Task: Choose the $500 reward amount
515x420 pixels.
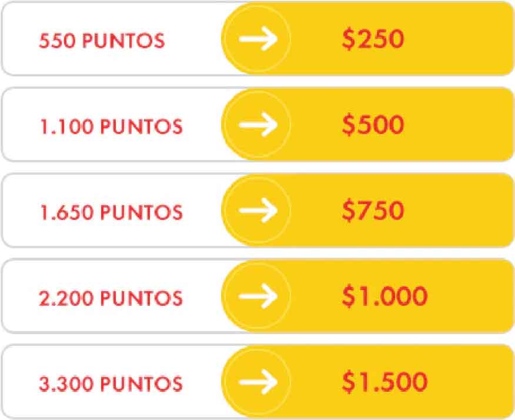Action: pyautogui.click(x=373, y=125)
